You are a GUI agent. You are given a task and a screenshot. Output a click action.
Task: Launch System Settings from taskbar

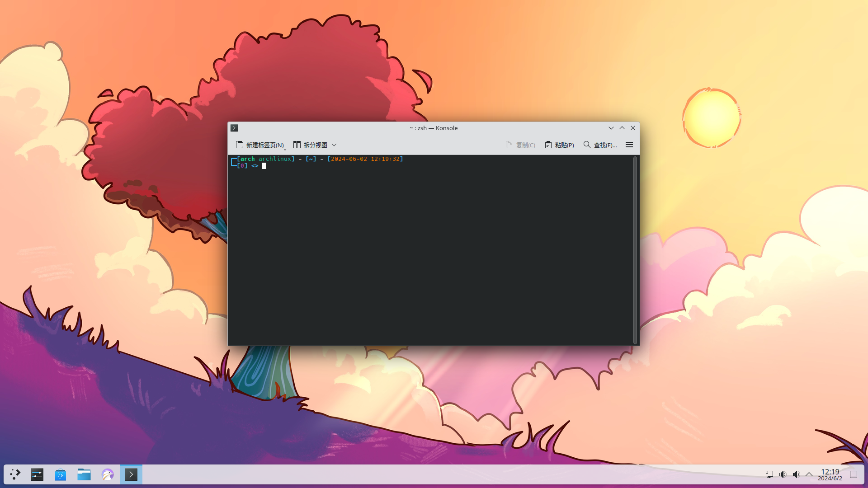coord(37,474)
